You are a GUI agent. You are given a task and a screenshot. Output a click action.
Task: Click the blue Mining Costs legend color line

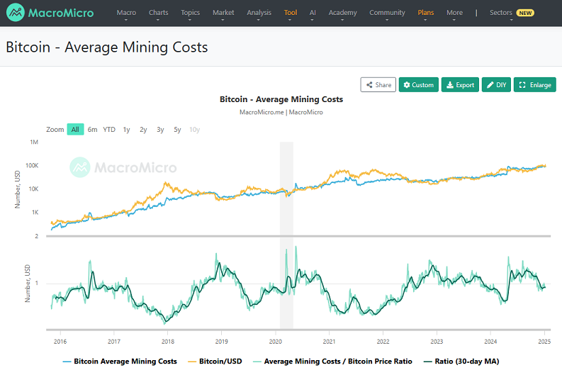tap(67, 362)
